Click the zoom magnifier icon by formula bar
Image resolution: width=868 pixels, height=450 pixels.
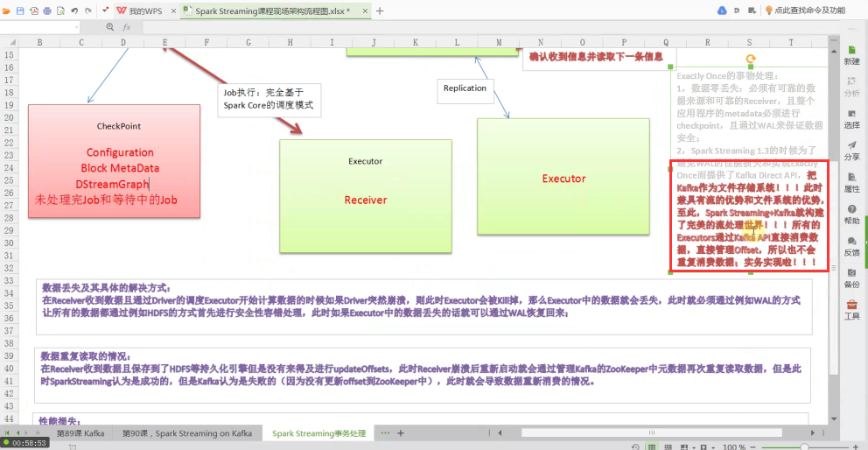[x=109, y=26]
